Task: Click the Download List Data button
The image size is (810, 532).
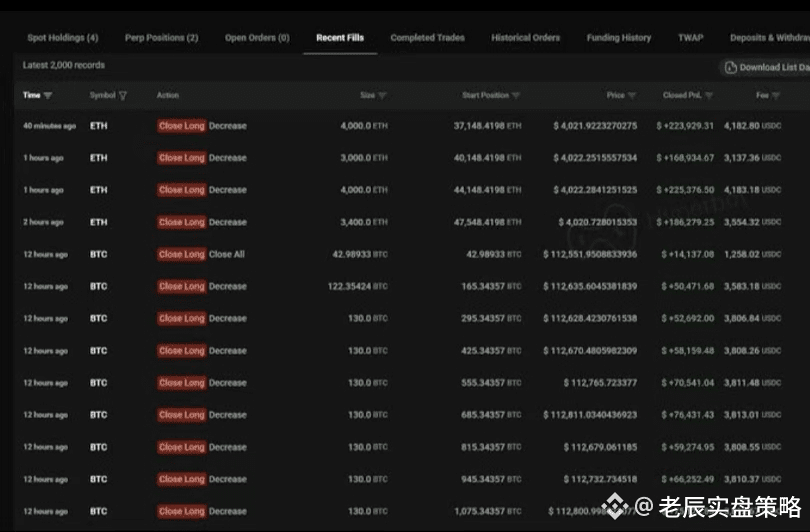Action: [766, 67]
